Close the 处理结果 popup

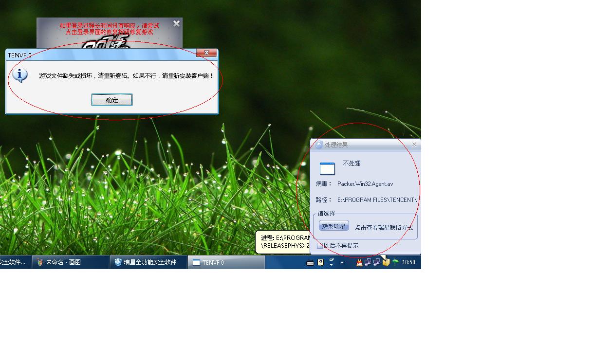[x=414, y=145]
